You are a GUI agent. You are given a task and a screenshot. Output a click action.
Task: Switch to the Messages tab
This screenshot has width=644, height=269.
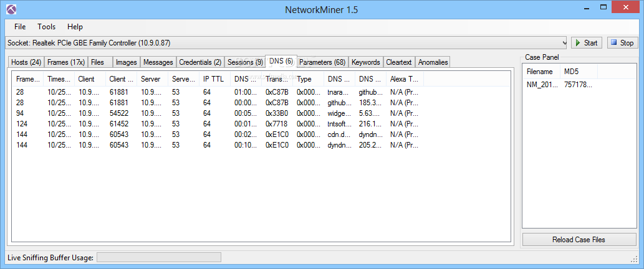point(158,62)
